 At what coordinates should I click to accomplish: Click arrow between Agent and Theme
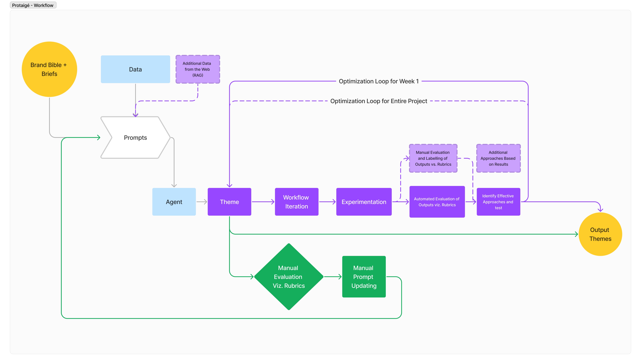coord(201,202)
